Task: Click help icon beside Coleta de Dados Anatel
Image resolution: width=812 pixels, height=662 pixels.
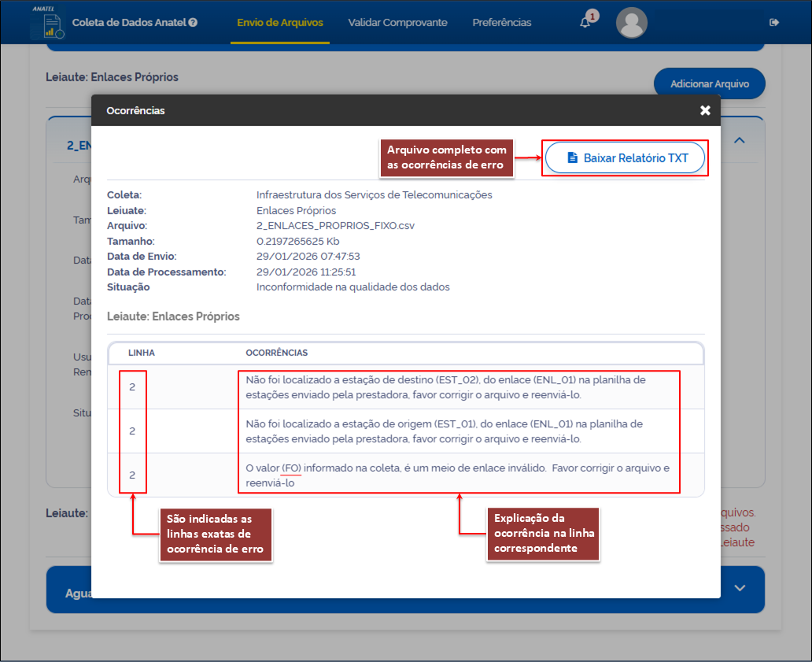Action: [x=193, y=23]
